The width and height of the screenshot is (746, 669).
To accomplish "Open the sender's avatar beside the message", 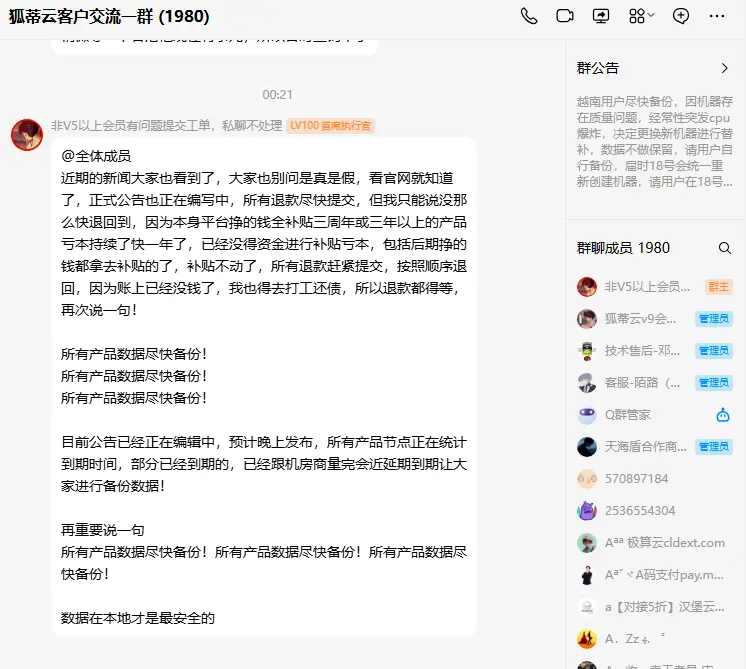I will point(27,135).
